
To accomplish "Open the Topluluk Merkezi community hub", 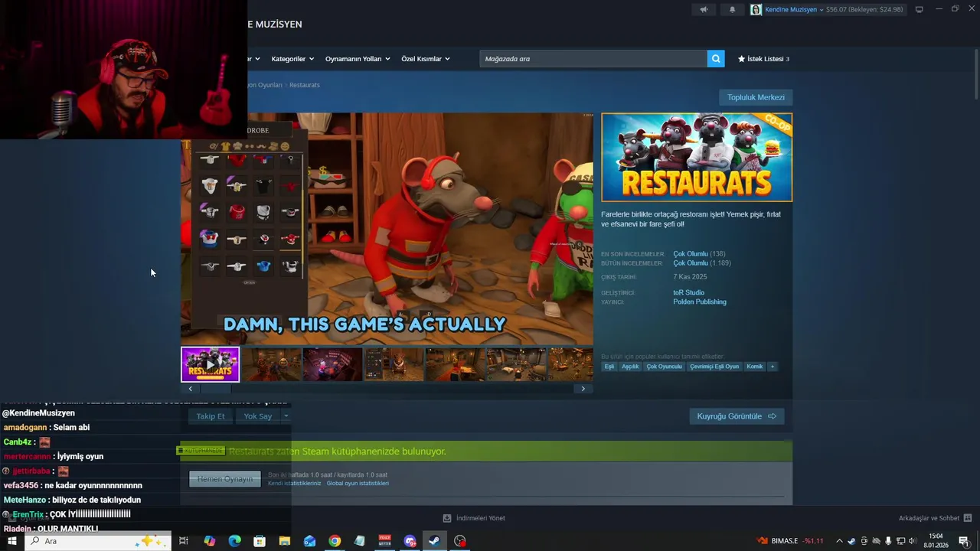I will pos(756,97).
